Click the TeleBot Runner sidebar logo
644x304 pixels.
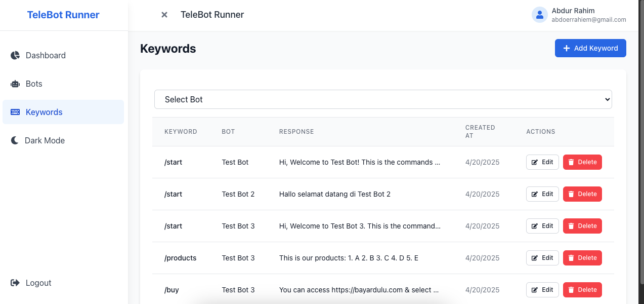tap(63, 15)
